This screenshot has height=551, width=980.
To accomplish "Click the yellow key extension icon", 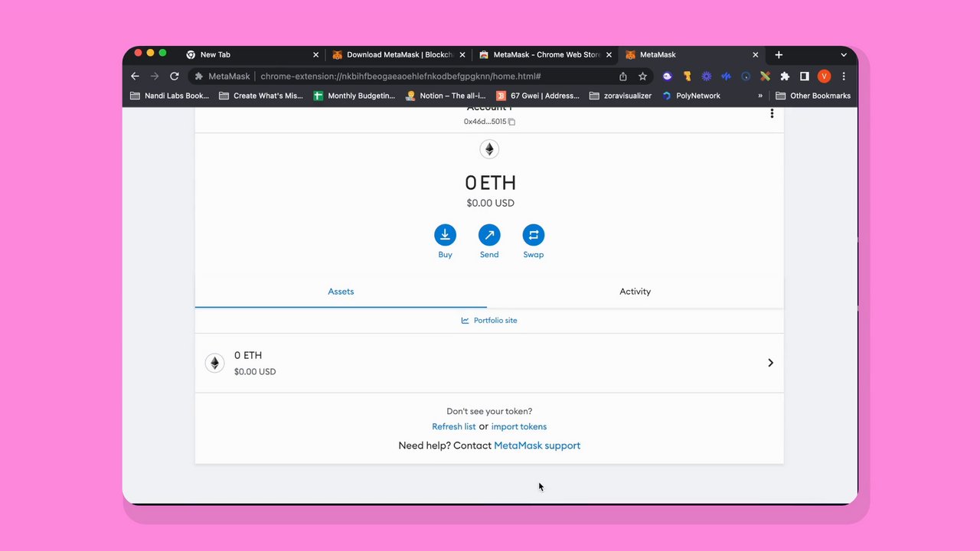I will click(687, 76).
